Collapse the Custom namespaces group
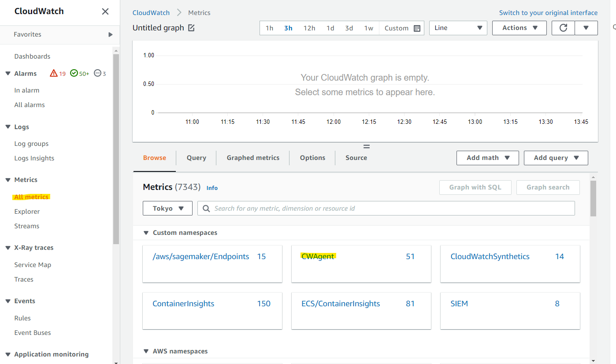Screen dimensions: 616x364 pyautogui.click(x=146, y=233)
